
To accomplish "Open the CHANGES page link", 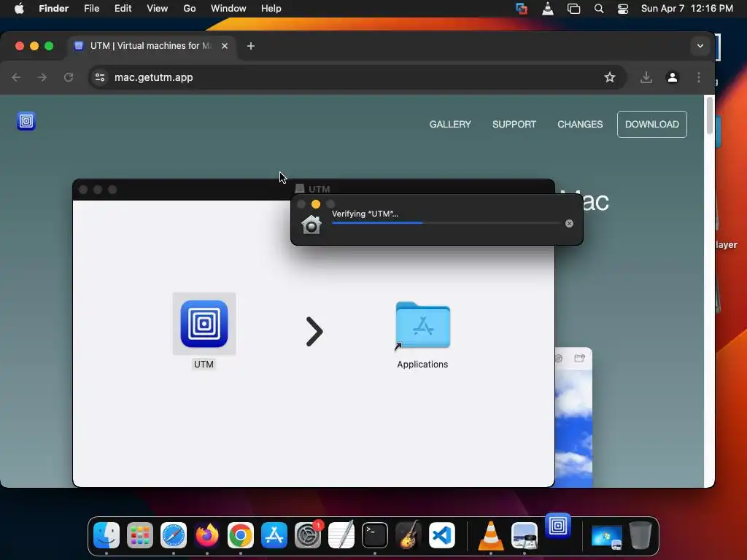I will (x=580, y=124).
